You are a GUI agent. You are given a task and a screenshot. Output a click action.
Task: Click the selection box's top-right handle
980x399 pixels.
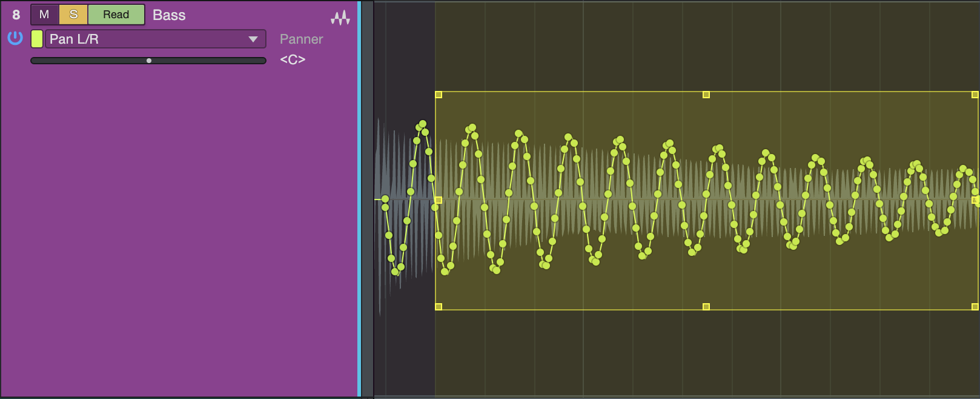coord(975,95)
